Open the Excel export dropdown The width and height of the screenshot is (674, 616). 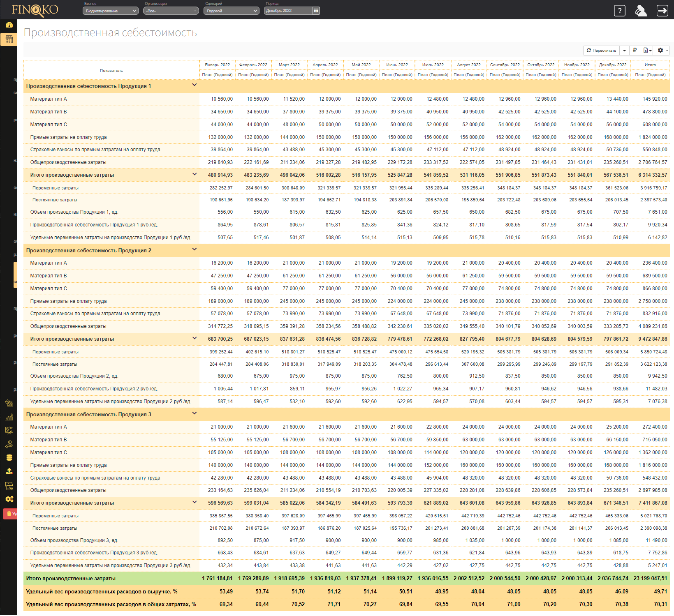point(647,50)
